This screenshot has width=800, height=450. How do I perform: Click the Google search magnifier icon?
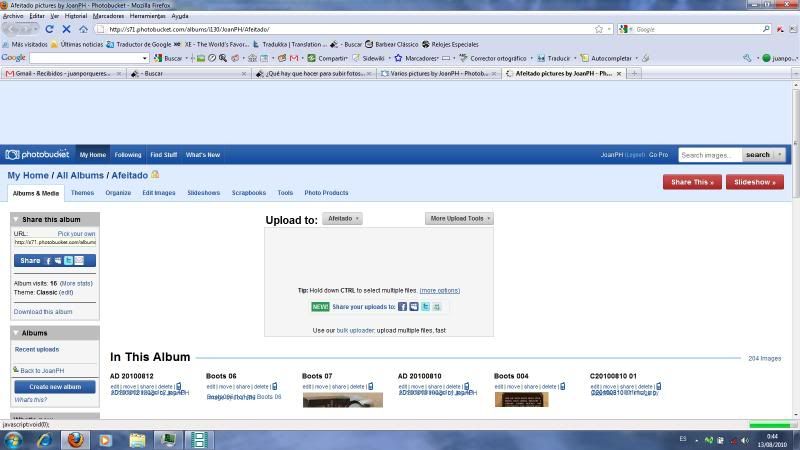coord(766,29)
